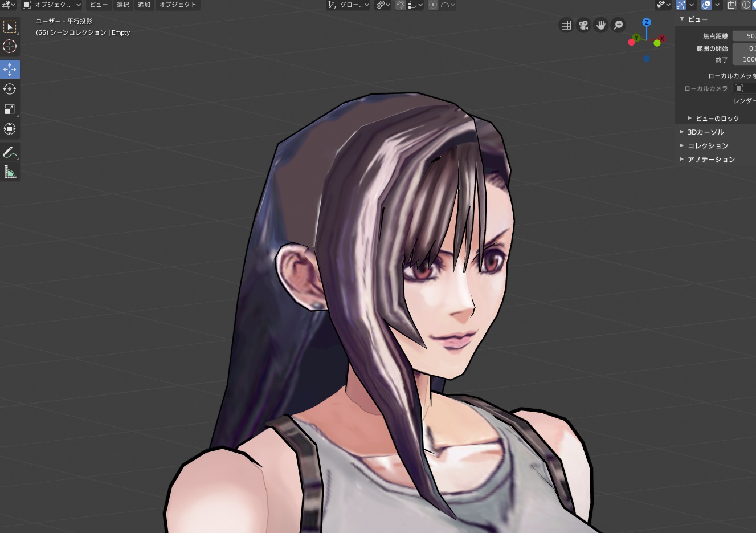Click the magnifier zoom-view gizmo
This screenshot has width=756, height=533.
pos(618,25)
